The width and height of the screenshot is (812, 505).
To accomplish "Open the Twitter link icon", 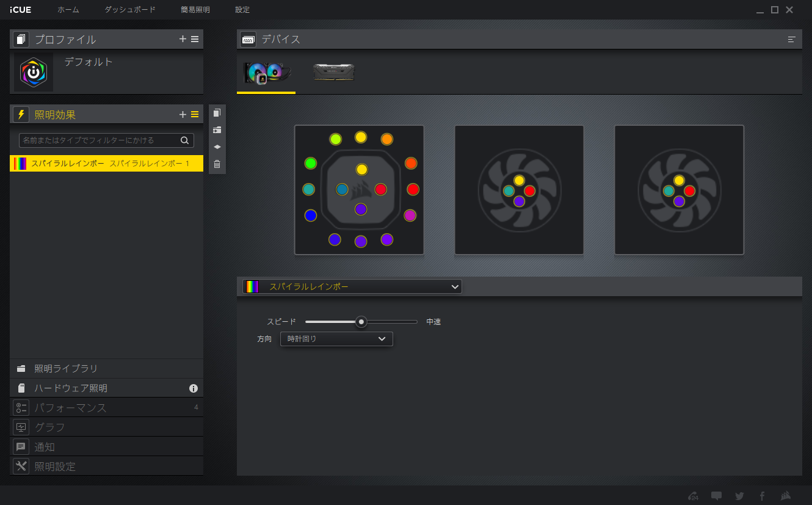I will [739, 496].
